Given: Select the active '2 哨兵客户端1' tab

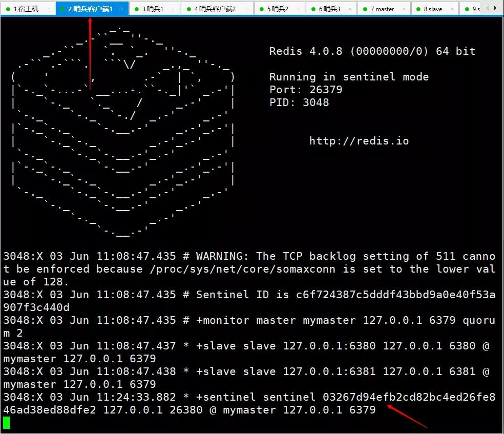Looking at the screenshot, I should pos(92,9).
